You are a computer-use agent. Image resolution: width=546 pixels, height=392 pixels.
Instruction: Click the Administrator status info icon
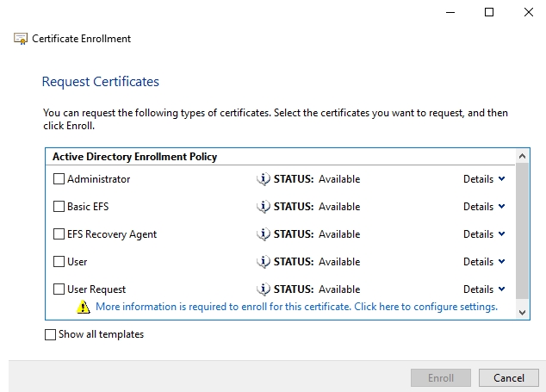(x=264, y=179)
